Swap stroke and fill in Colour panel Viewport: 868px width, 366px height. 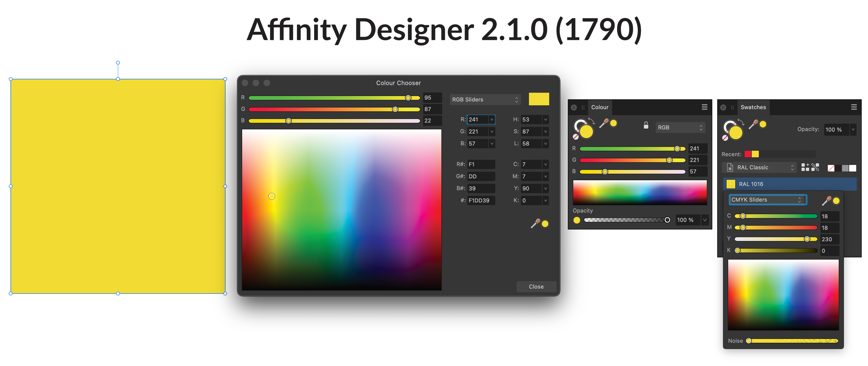pyautogui.click(x=592, y=121)
